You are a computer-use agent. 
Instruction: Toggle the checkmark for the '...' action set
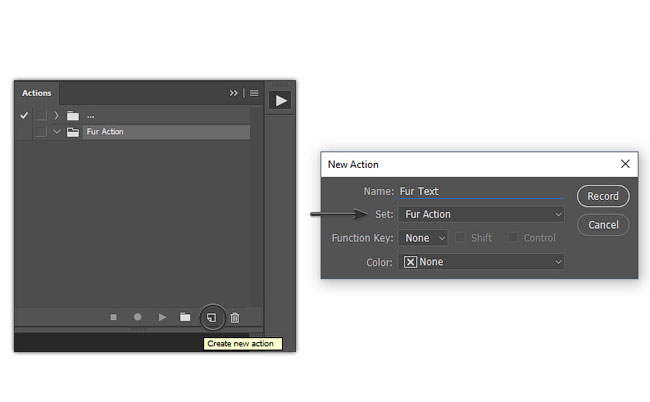tap(24, 115)
